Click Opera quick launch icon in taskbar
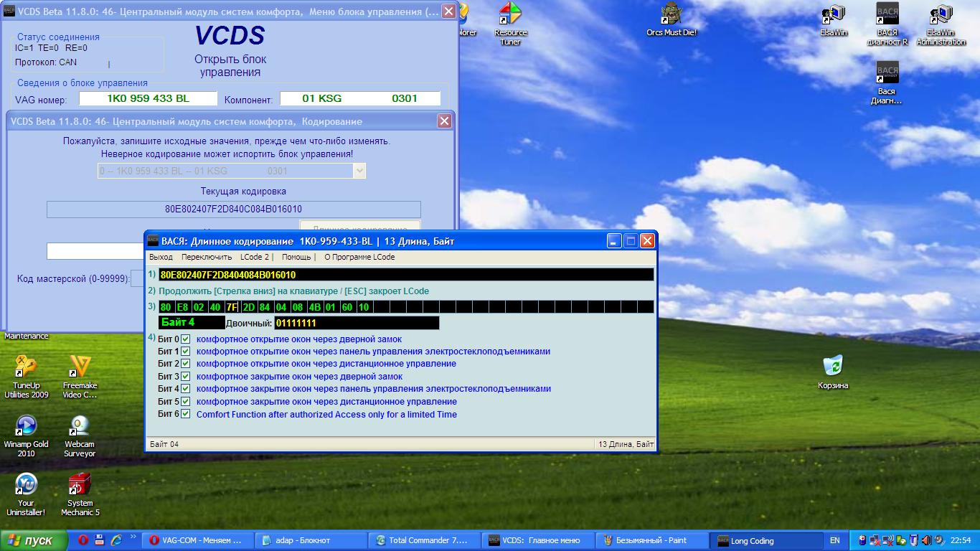This screenshot has width=980, height=551. pyautogui.click(x=83, y=540)
